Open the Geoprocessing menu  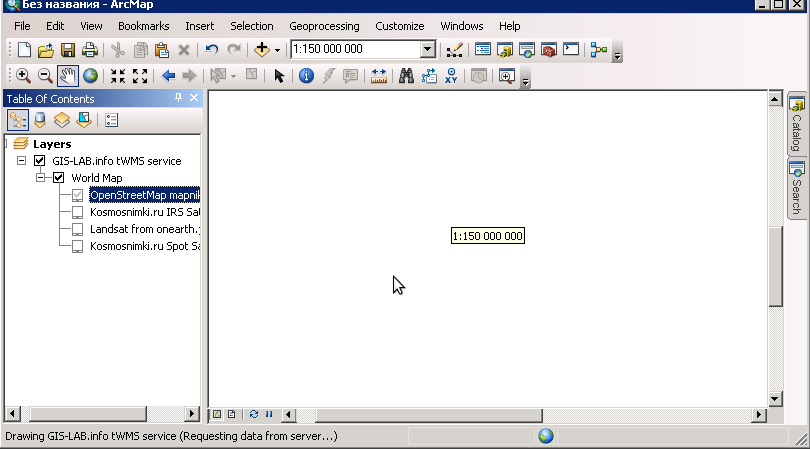[x=324, y=26]
